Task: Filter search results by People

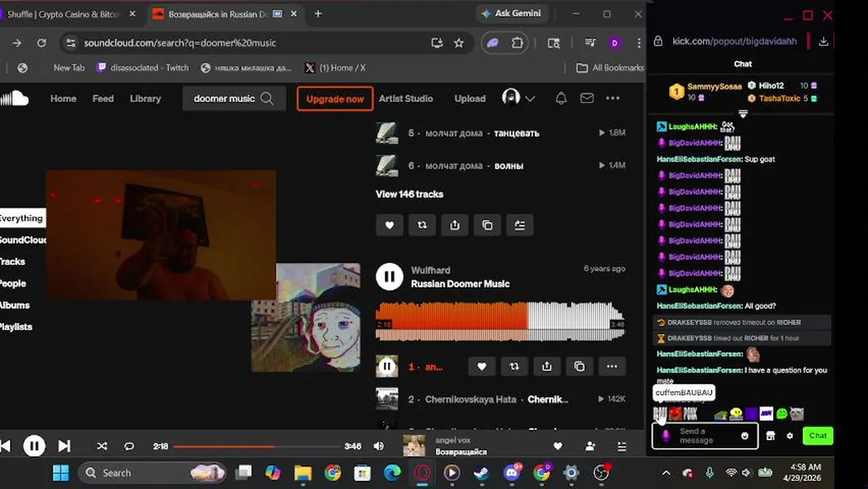Action: [13, 283]
